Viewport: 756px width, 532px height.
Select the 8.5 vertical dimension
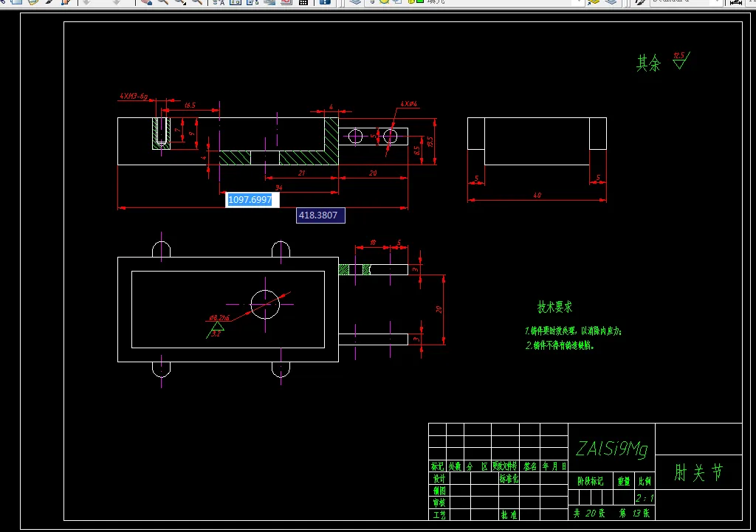click(x=416, y=151)
